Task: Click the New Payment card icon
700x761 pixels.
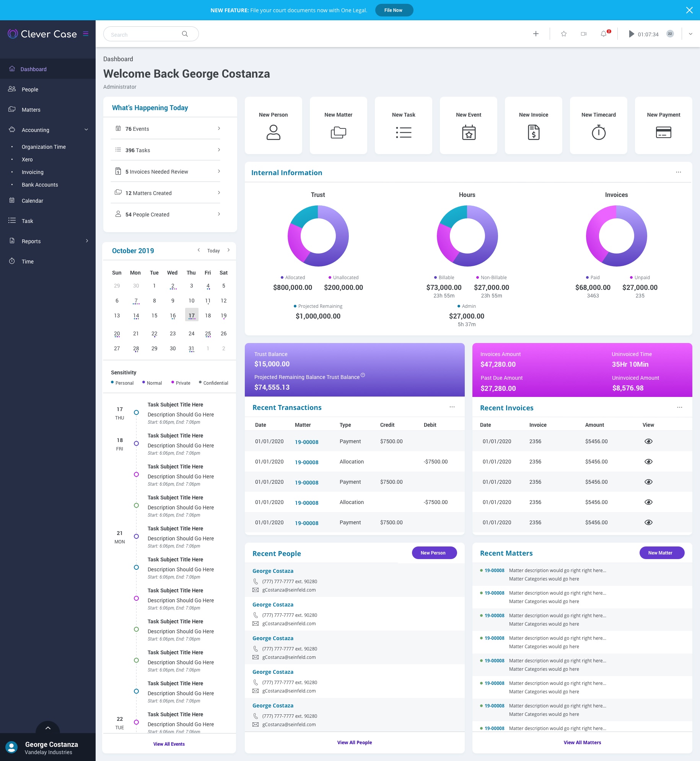Action: [x=663, y=132]
